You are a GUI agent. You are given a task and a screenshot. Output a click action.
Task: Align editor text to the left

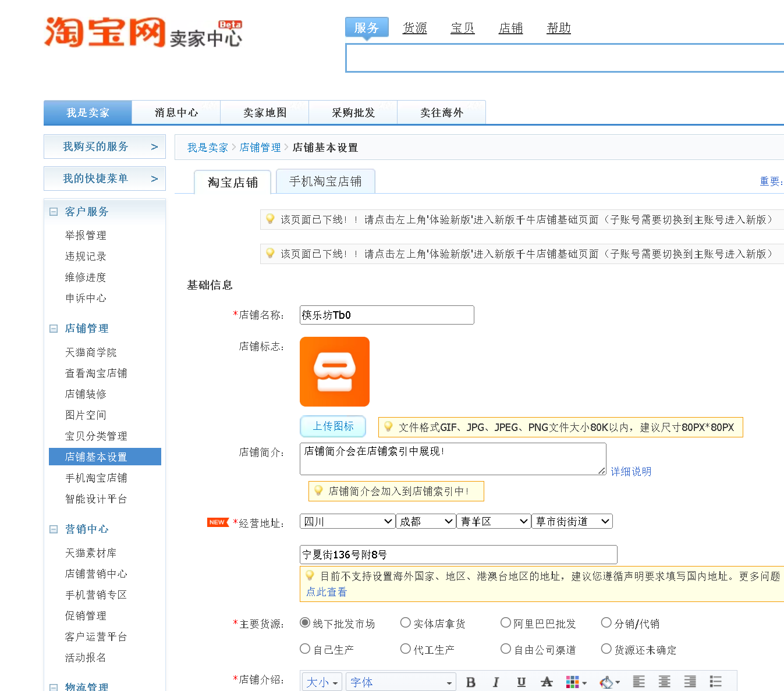pos(639,682)
